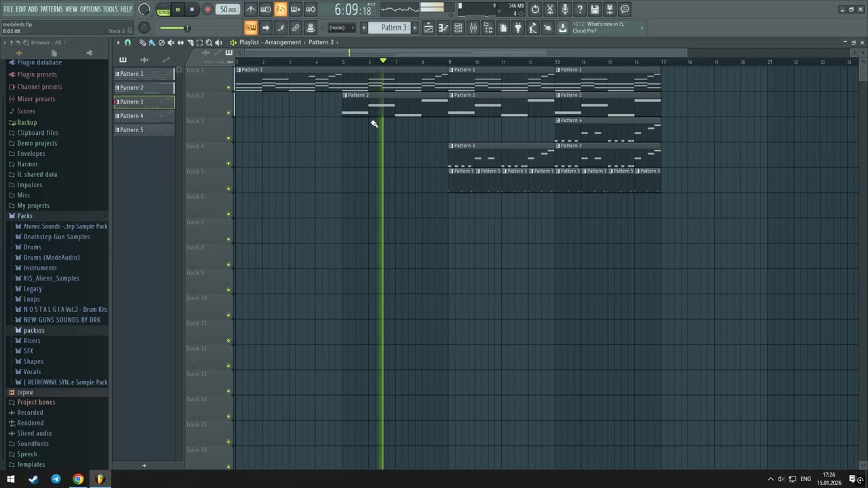Toggle the playlist snap magnet icon
868x488 pixels.
point(127,42)
